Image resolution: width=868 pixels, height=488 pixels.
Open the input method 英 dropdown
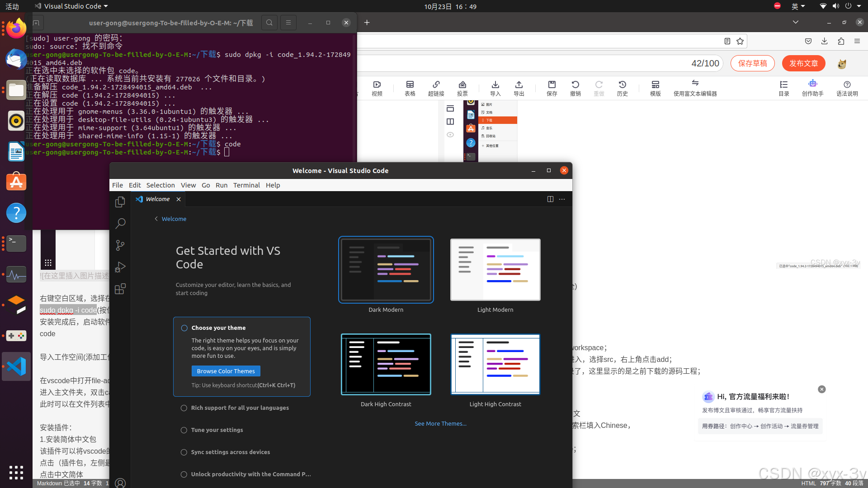click(798, 6)
